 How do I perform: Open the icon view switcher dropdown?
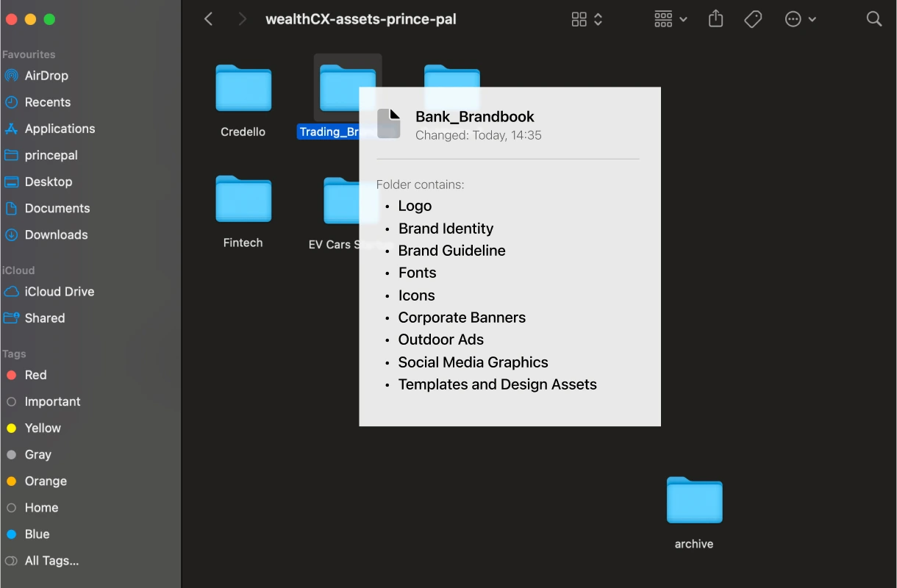click(x=587, y=19)
